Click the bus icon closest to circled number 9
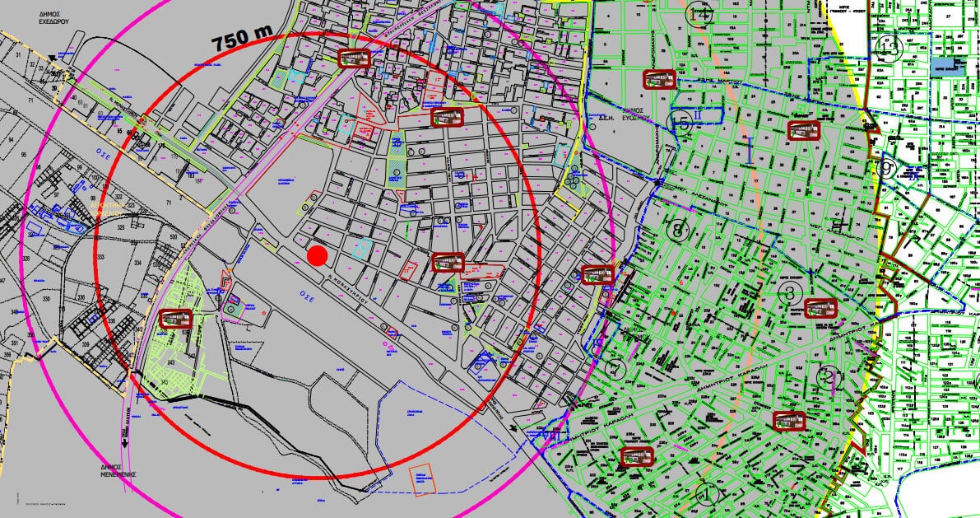This screenshot has height=518, width=980. click(803, 130)
